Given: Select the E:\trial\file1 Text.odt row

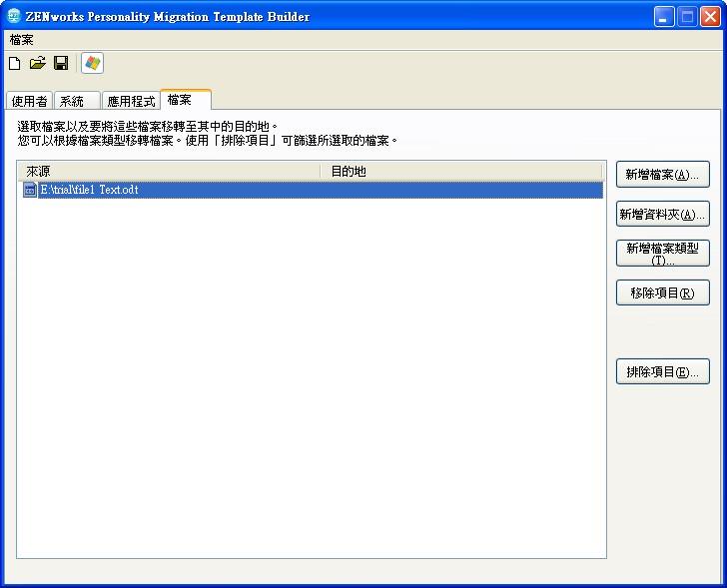Looking at the screenshot, I should pos(313,190).
